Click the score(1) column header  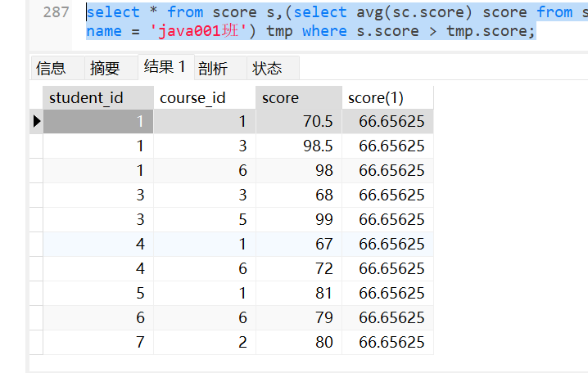pos(387,97)
